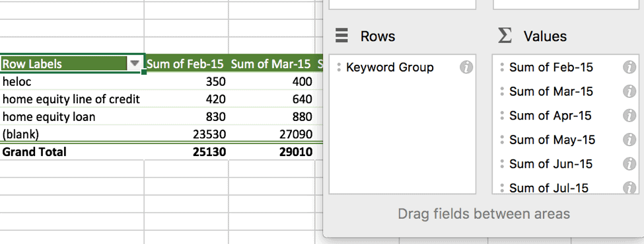
Task: Select home equity line of credit cell
Action: click(72, 99)
